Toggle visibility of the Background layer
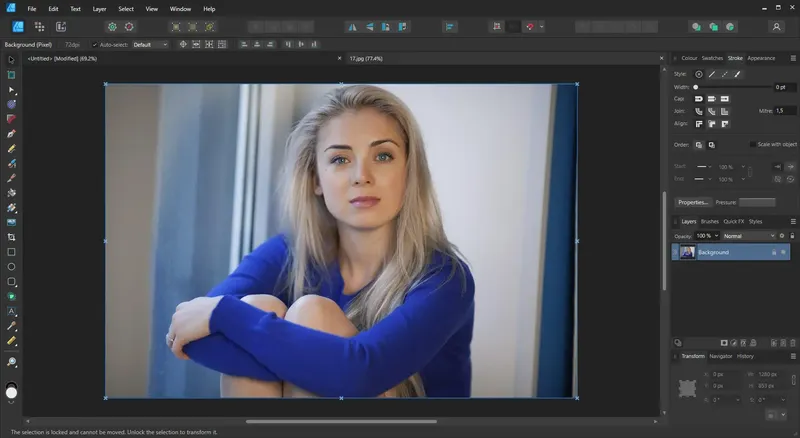Viewport: 800px width, 438px height. (x=784, y=252)
